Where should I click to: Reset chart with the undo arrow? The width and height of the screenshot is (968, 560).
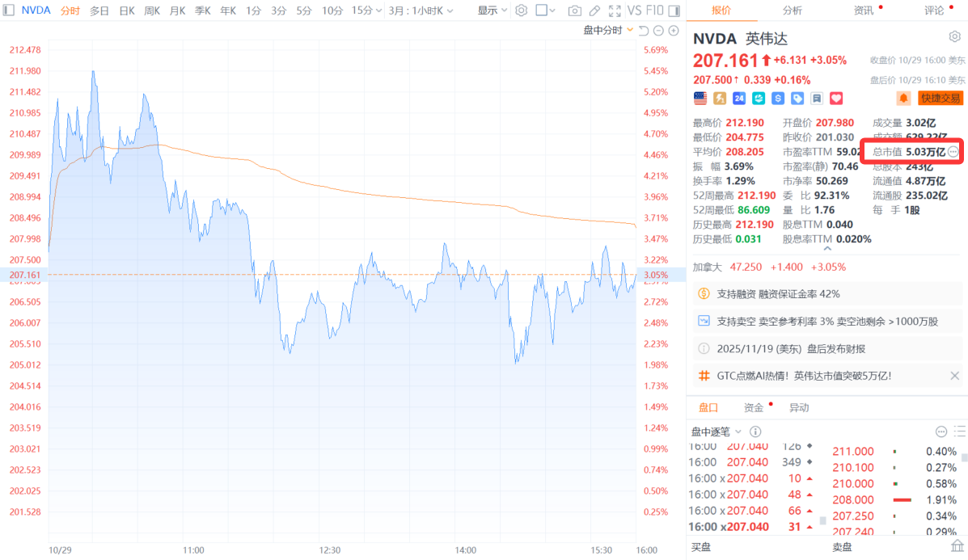click(644, 30)
